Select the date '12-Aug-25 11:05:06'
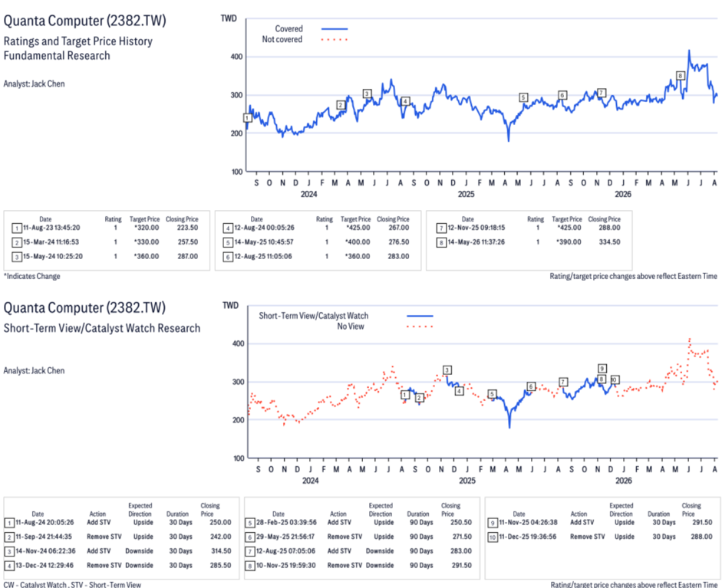 point(263,256)
